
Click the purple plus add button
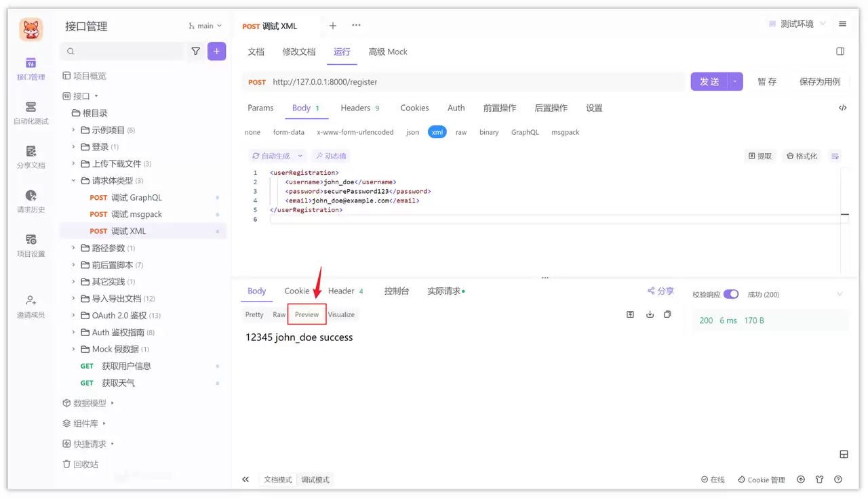(x=217, y=51)
